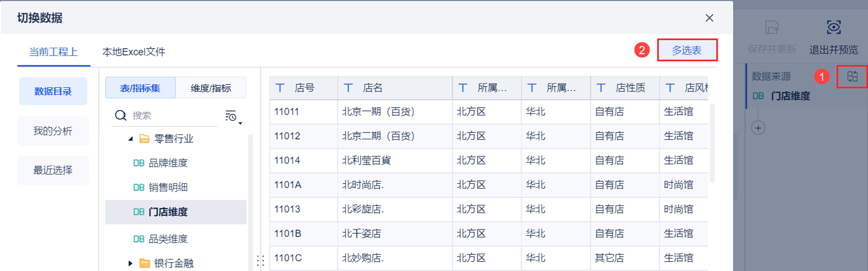The height and width of the screenshot is (271, 868).
Task: Click the exit and preview eye icon
Action: [833, 28]
